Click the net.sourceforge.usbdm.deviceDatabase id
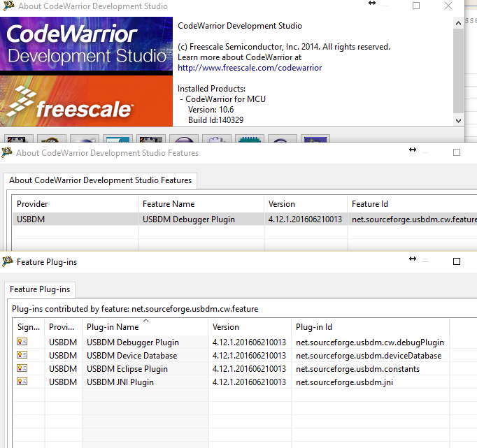The image size is (477, 448). tap(369, 356)
